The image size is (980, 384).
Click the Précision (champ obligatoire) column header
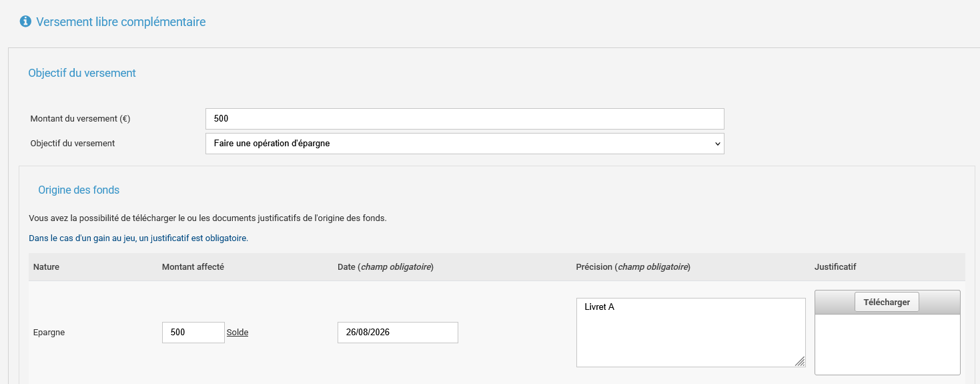[x=633, y=267]
